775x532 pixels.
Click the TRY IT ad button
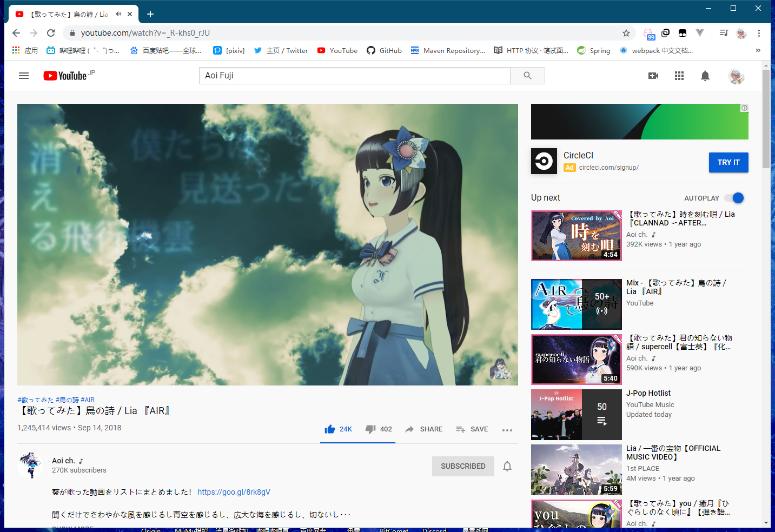click(x=728, y=162)
